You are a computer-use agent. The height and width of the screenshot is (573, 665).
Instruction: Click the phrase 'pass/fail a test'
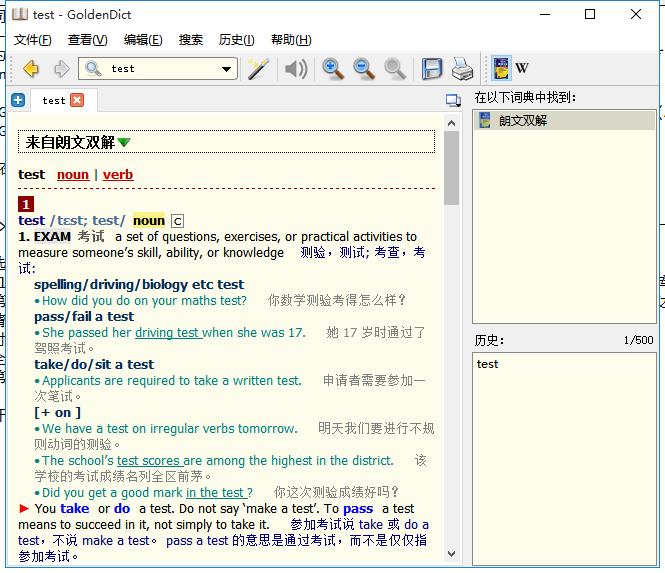84,317
